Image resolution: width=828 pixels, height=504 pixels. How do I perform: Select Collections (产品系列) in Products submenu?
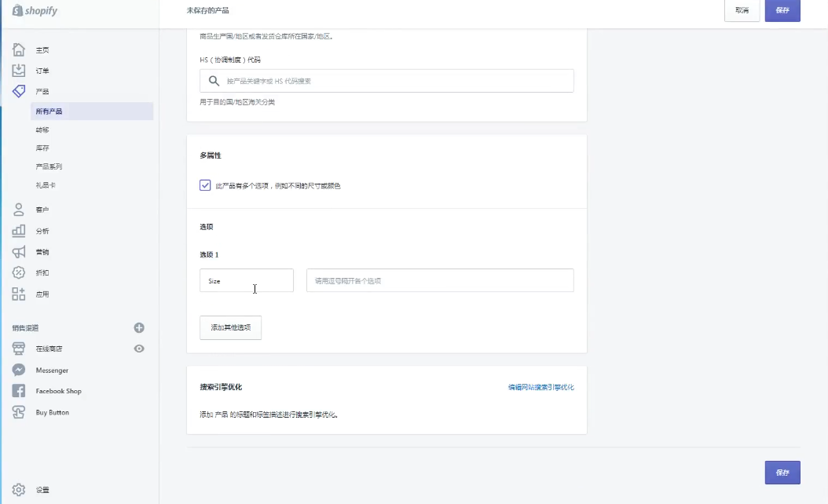click(x=49, y=166)
